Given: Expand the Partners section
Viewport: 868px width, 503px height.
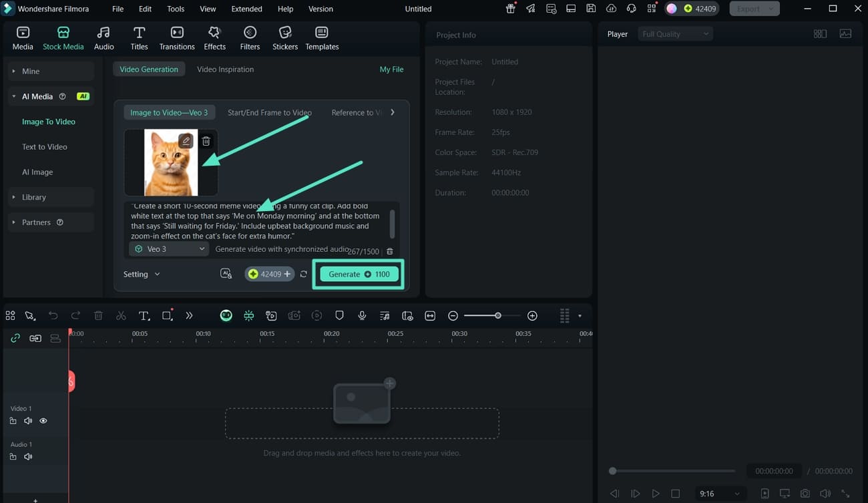Looking at the screenshot, I should click(51, 222).
